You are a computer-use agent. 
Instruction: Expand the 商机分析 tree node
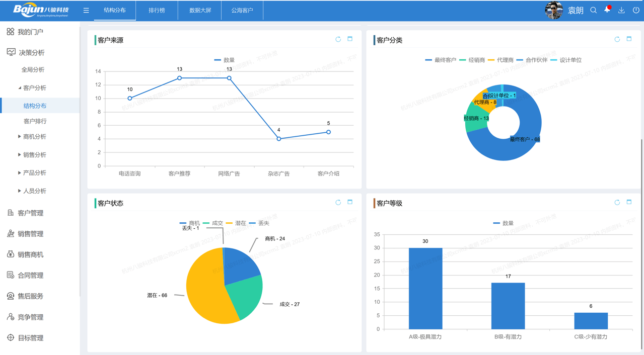[20, 137]
